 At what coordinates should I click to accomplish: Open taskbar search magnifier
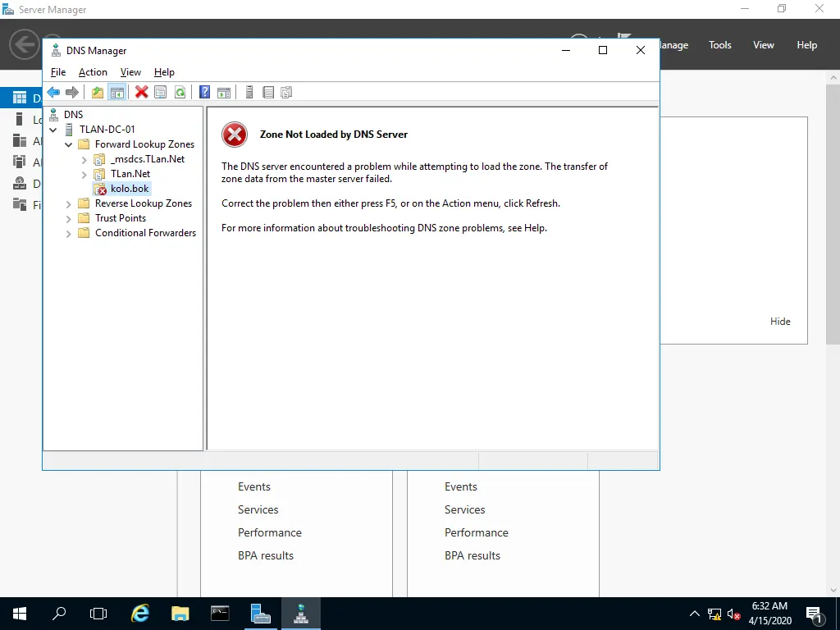pos(59,614)
